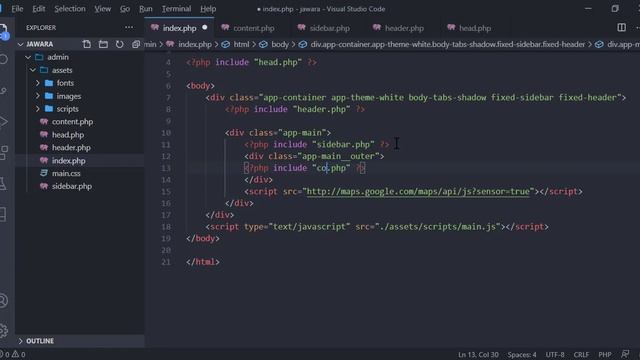Click feedback icon in status bar
The width and height of the screenshot is (640, 360).
[x=625, y=354]
